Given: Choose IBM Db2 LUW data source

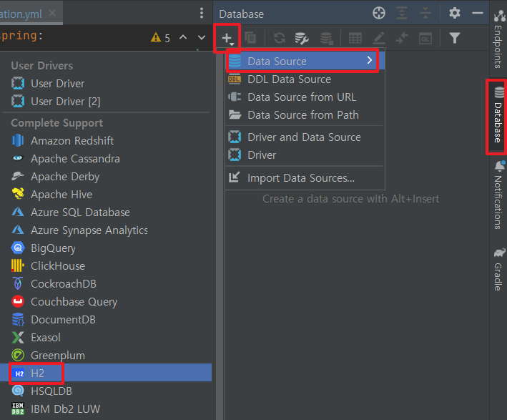Looking at the screenshot, I should tap(106, 409).
